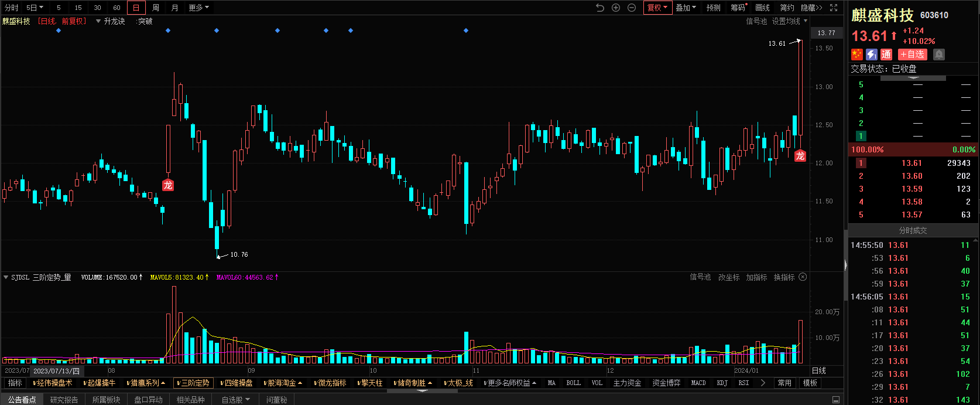Click 加指标 in volume pane
The width and height of the screenshot is (980, 405).
tap(756, 277)
